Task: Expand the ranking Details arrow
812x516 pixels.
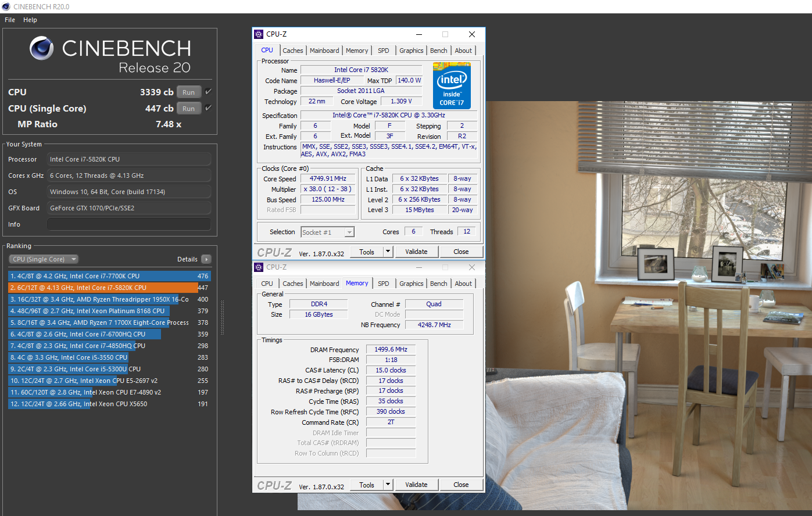Action: (208, 259)
